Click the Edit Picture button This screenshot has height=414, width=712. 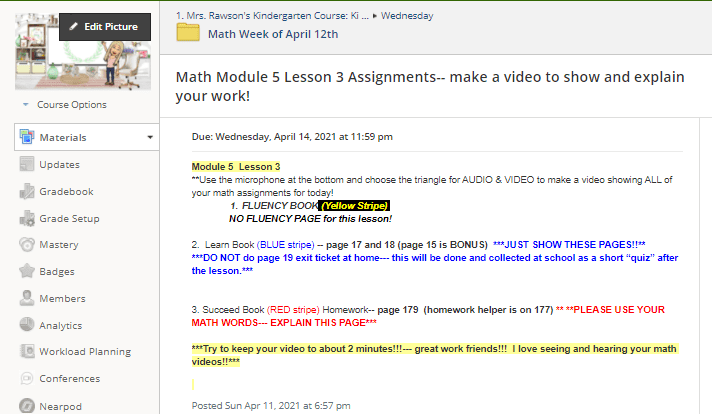[105, 27]
